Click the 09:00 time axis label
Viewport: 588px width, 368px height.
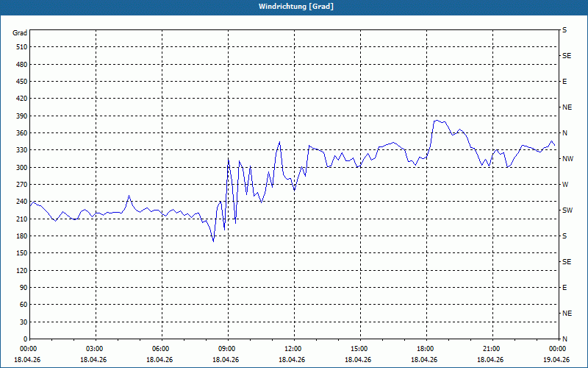228,349
